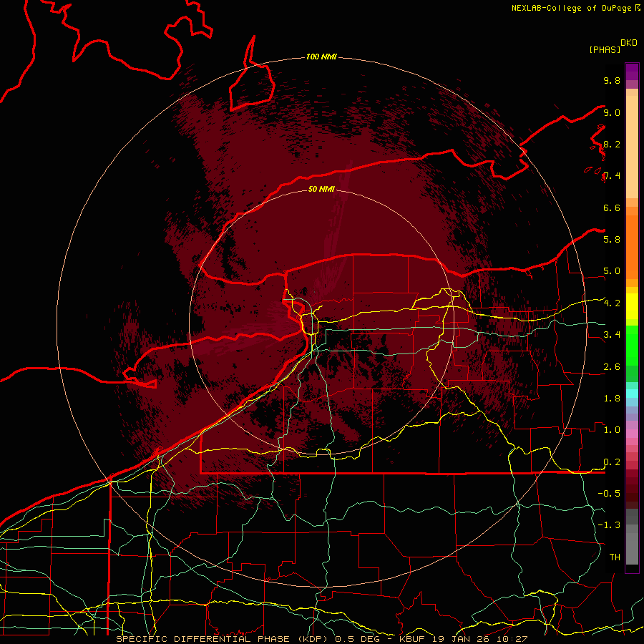This screenshot has width=644, height=644.
Task: Select the 1.8 scale value
Action: pyautogui.click(x=612, y=399)
